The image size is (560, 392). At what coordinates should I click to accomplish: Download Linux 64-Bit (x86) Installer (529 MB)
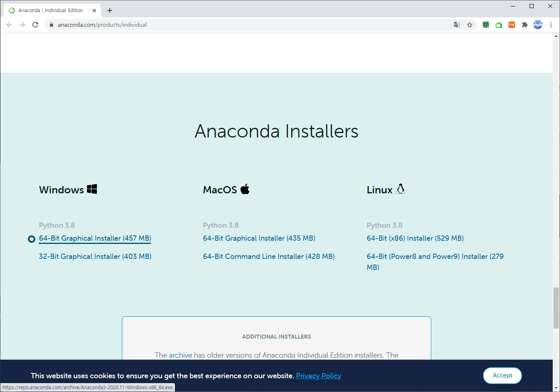[415, 238]
